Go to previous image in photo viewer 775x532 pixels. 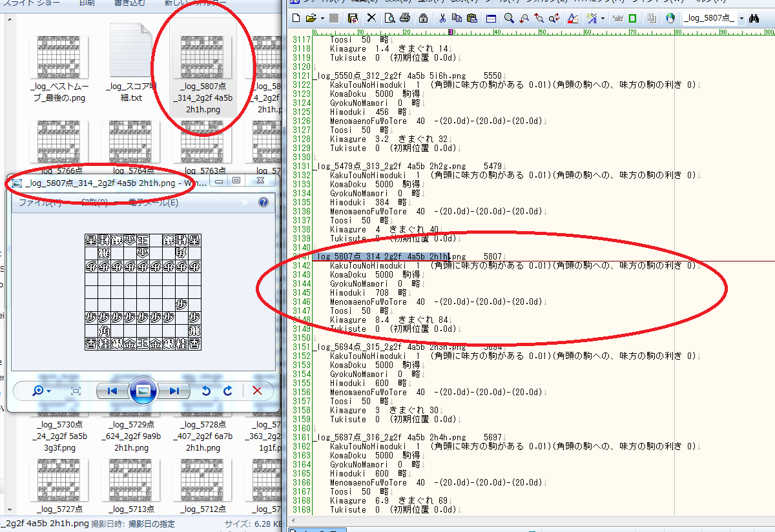112,391
